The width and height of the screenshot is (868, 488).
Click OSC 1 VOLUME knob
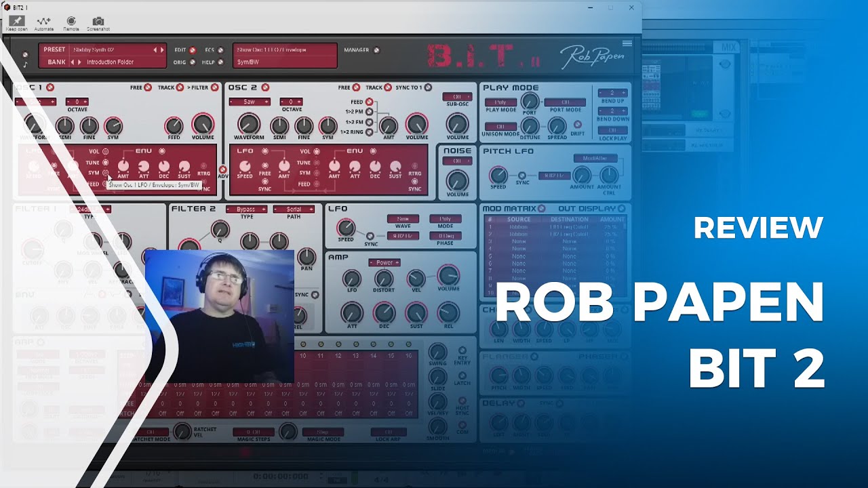[202, 124]
